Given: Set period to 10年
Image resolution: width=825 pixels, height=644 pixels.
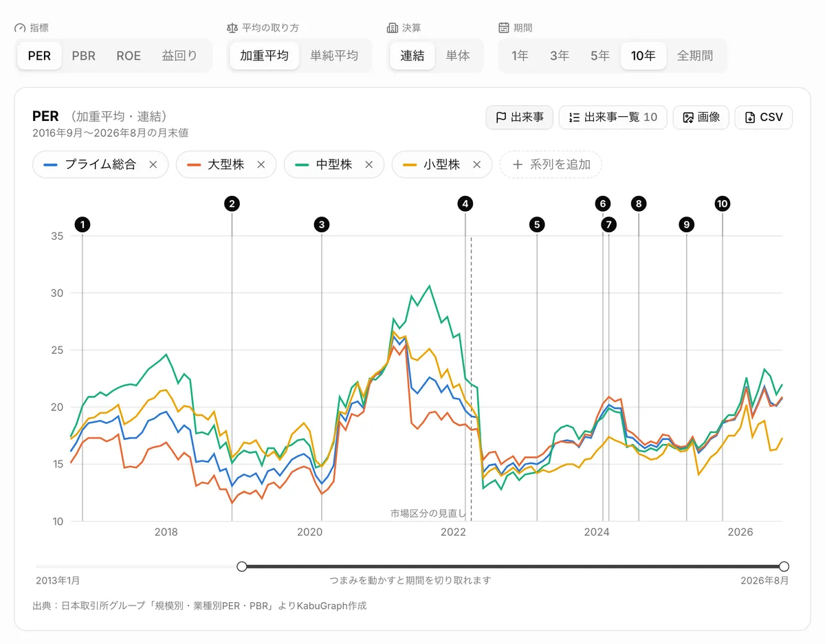Looking at the screenshot, I should [x=643, y=56].
